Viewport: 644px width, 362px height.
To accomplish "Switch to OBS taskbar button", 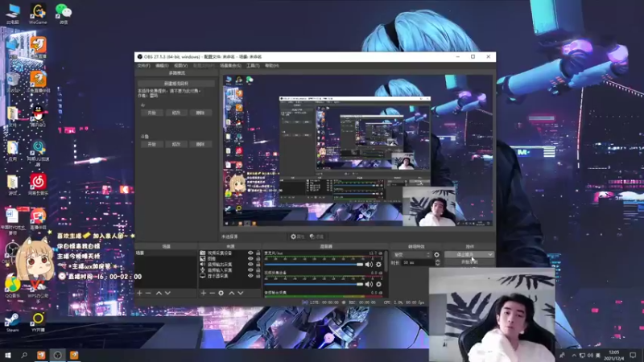I will click(x=57, y=355).
